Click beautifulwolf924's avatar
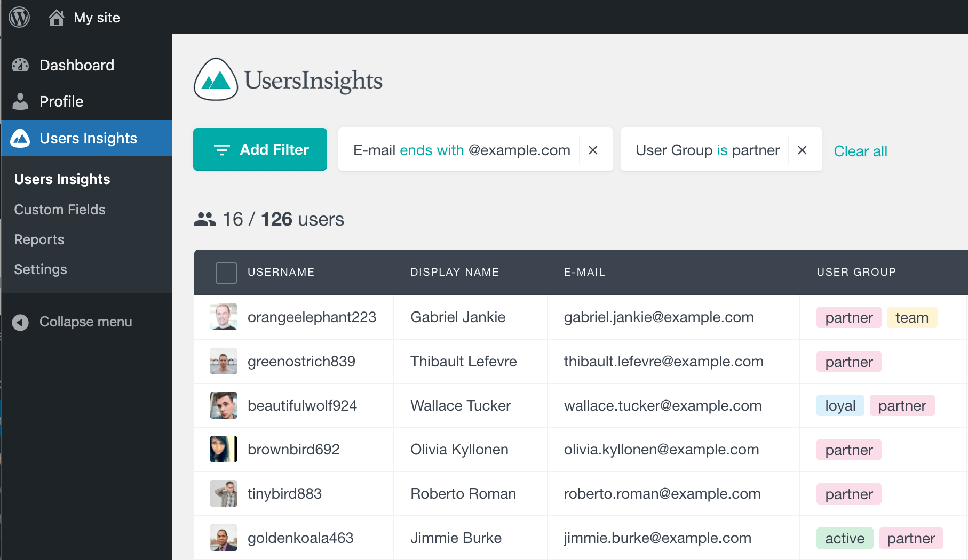 [224, 405]
